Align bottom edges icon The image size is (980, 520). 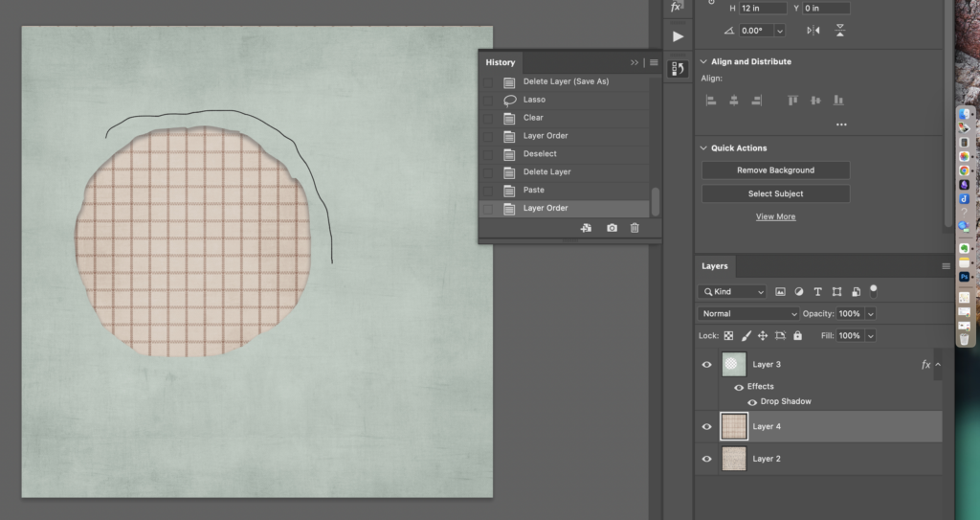point(838,101)
